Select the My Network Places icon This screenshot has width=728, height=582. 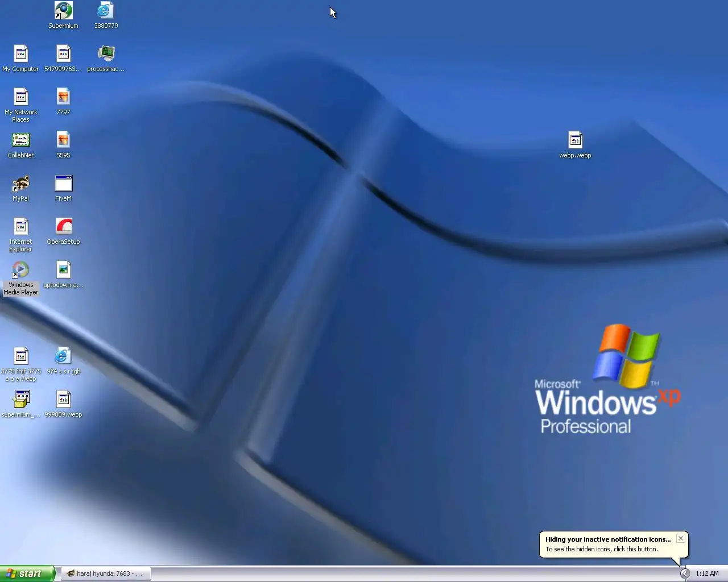point(21,105)
